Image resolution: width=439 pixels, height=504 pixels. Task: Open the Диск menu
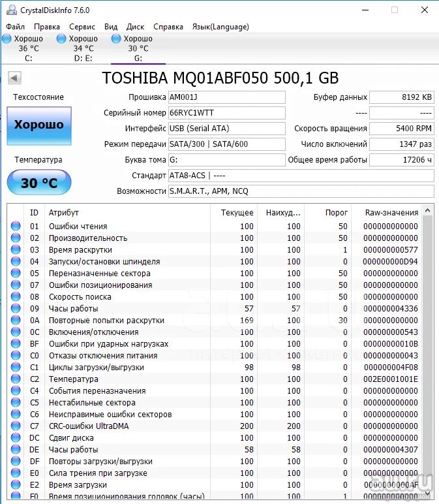135,27
